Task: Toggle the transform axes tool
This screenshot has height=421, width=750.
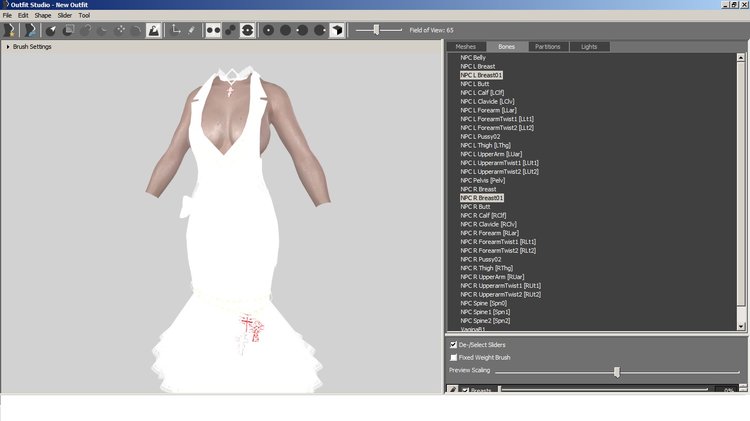Action: (x=176, y=30)
